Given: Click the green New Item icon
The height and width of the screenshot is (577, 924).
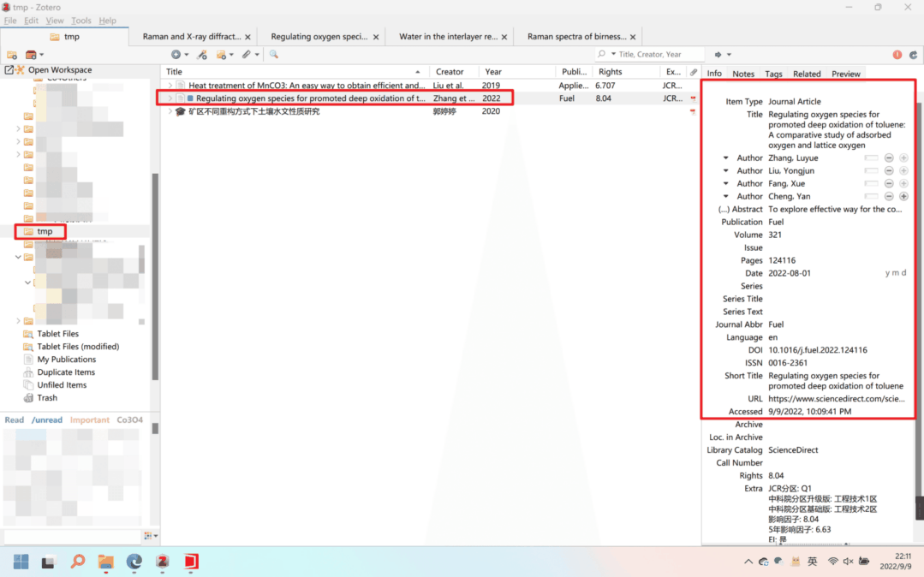Looking at the screenshot, I should pos(176,55).
